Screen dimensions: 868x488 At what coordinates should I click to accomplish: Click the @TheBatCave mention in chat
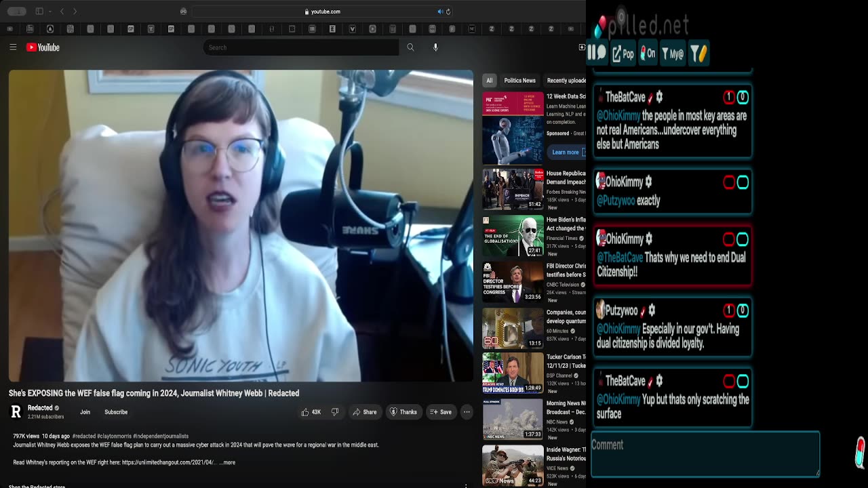coord(620,258)
